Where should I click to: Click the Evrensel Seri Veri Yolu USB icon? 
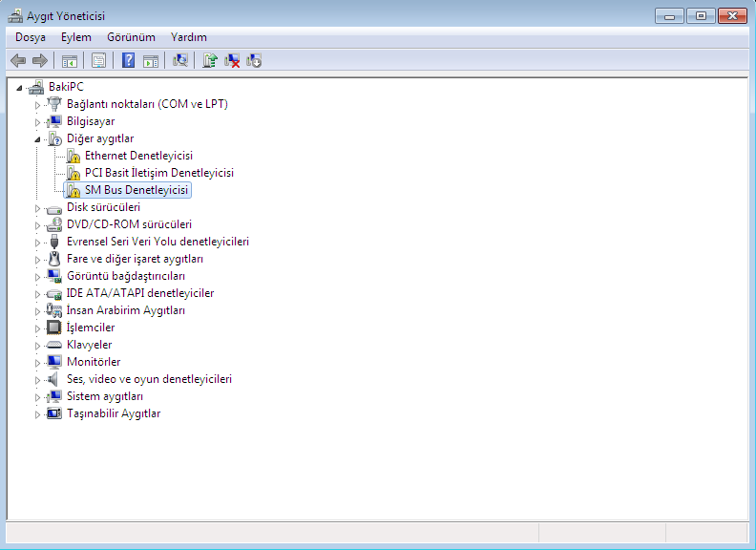pyautogui.click(x=54, y=242)
